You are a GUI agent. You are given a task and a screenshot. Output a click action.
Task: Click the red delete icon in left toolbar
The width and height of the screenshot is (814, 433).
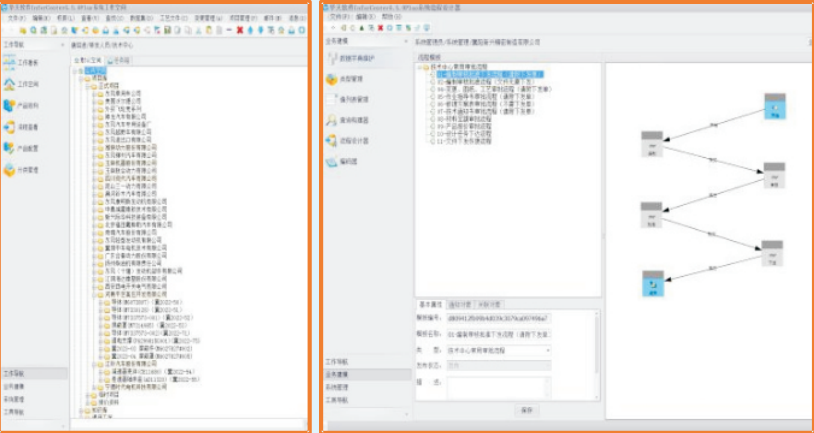tap(239, 30)
